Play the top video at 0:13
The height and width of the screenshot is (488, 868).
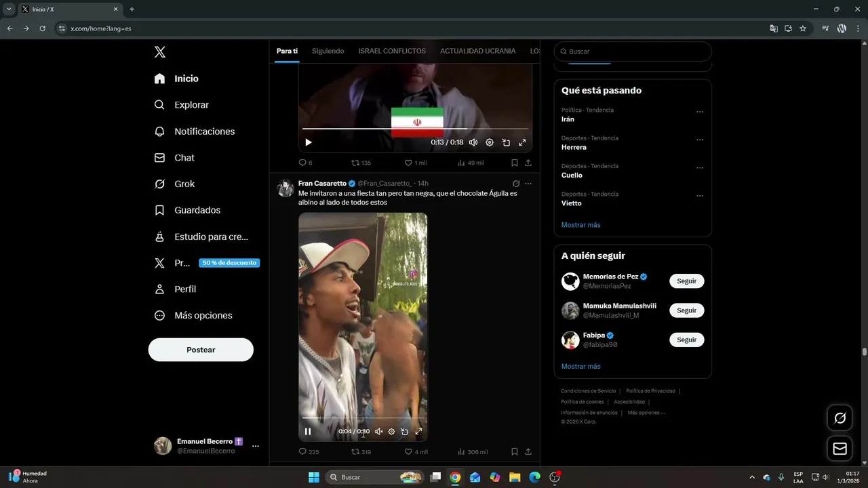point(309,142)
